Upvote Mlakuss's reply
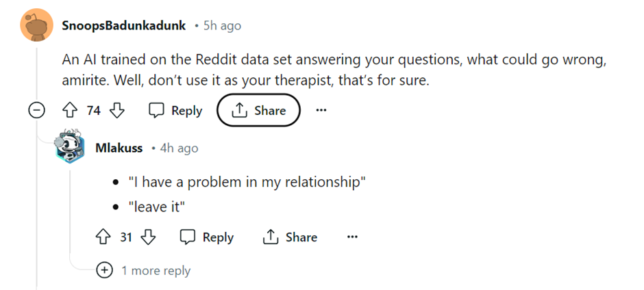 click(x=103, y=237)
